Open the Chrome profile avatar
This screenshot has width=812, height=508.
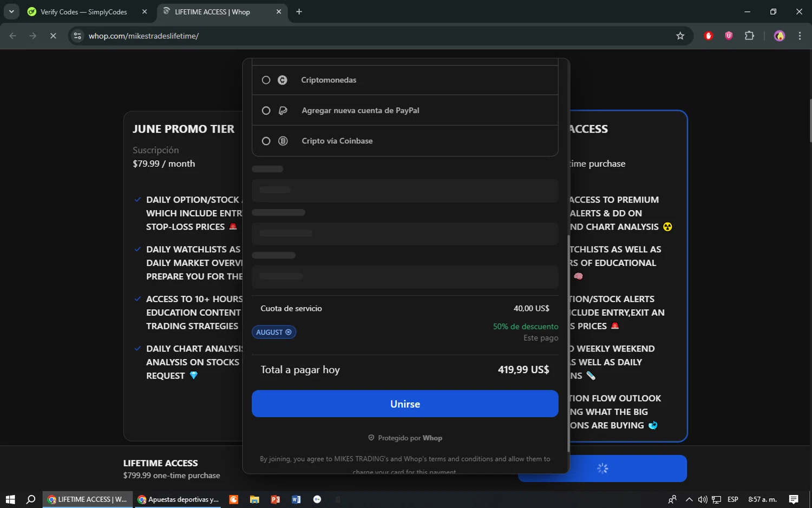[780, 36]
